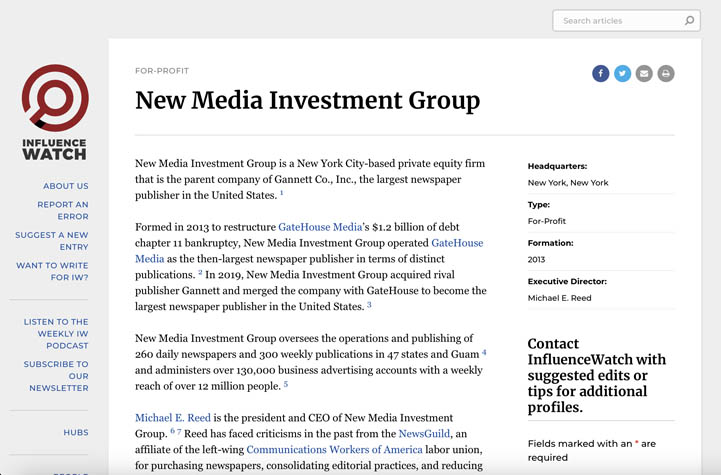Jump to footnote 2 reference
Screen dimensions: 721x475
point(200,272)
